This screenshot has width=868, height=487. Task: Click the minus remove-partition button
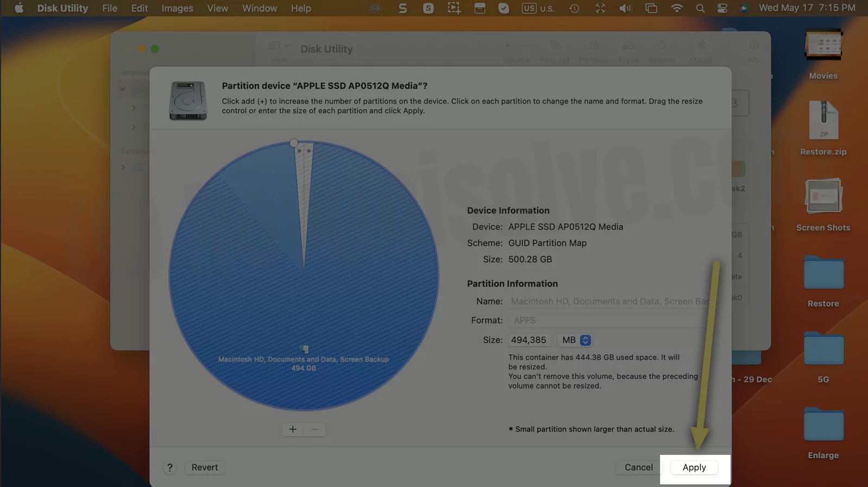pyautogui.click(x=315, y=429)
